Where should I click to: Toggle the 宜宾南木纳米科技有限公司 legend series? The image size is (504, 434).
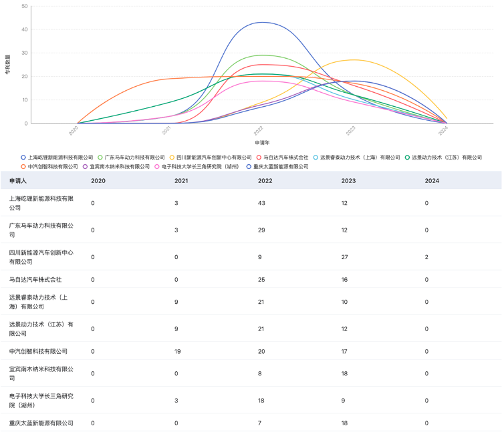[116, 167]
